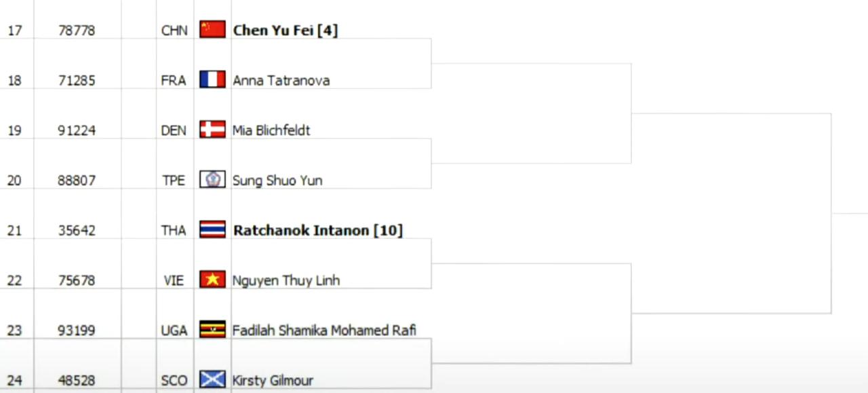Click the THA country code cell

pyautogui.click(x=174, y=231)
